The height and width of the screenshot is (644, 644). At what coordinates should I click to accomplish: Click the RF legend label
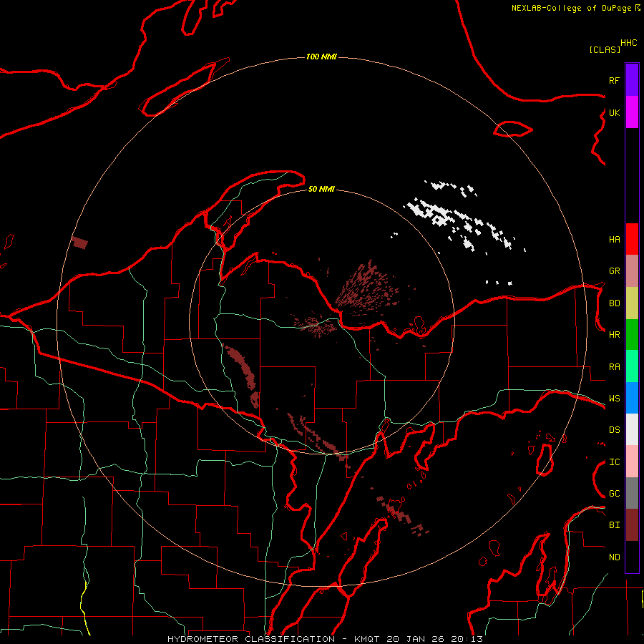(x=614, y=80)
